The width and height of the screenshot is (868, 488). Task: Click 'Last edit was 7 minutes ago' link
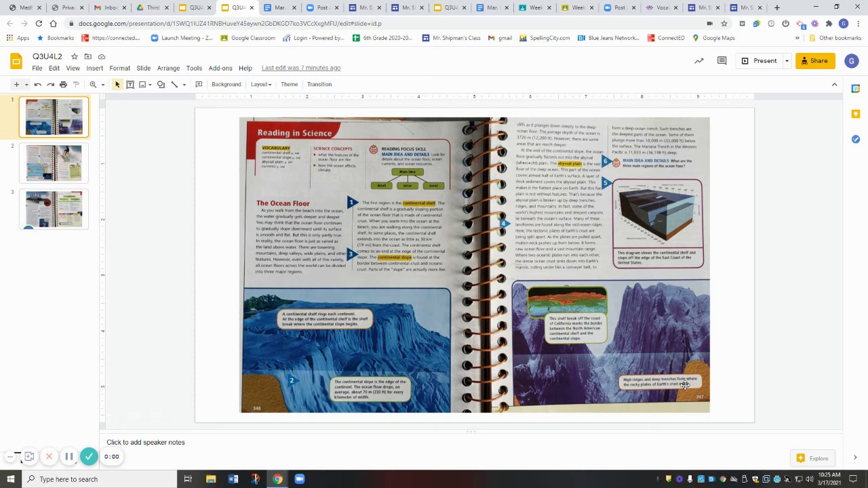tap(301, 68)
